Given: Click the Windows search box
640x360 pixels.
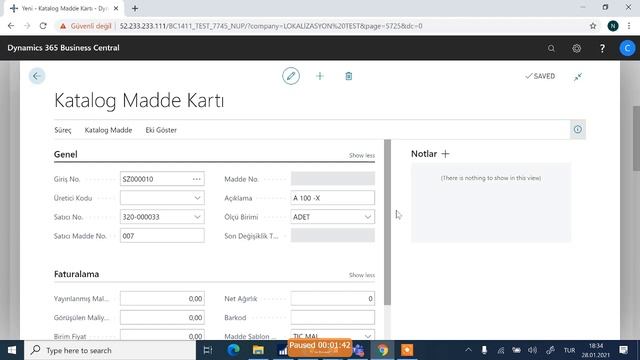Looking at the screenshot, I should pos(111,350).
